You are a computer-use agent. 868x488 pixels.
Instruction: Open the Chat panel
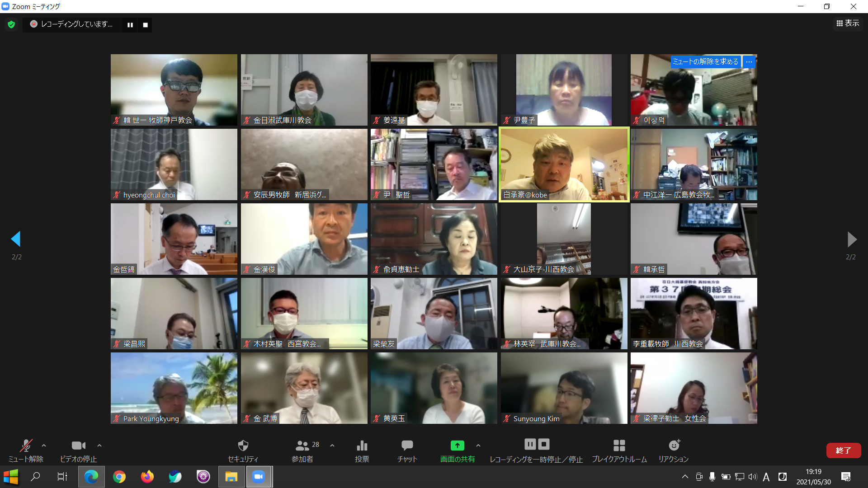[407, 446]
